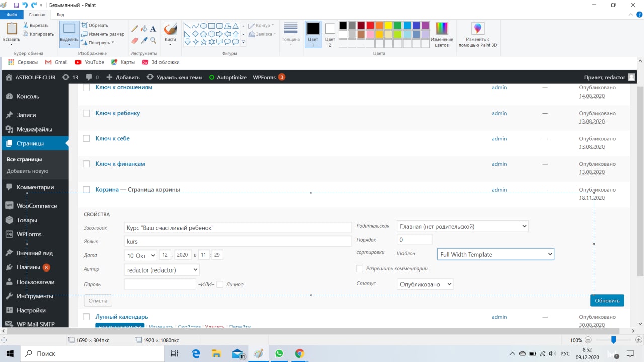
Task: Tick checkbox for Ключ к отношениям row
Action: (x=86, y=87)
